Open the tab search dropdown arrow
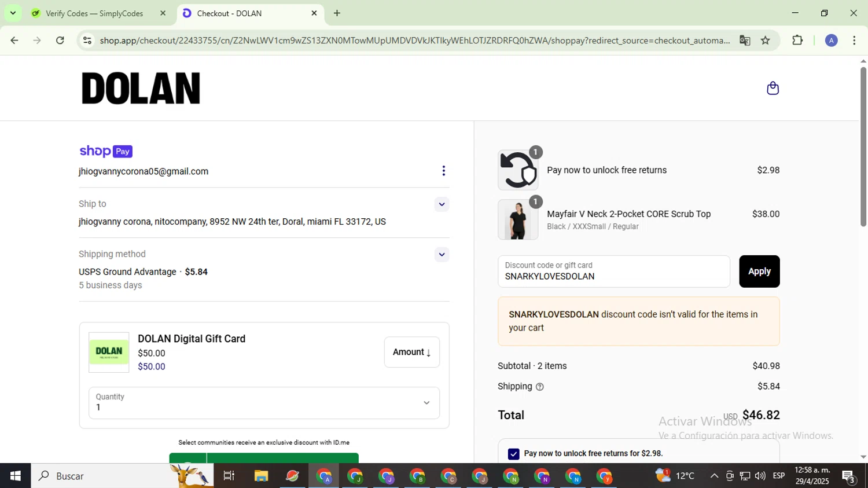This screenshot has width=868, height=488. coord(13,13)
